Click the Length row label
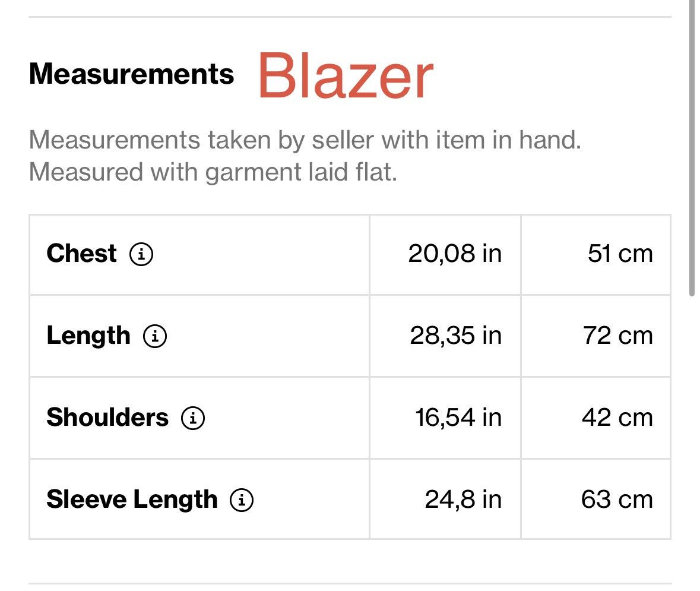 click(88, 336)
